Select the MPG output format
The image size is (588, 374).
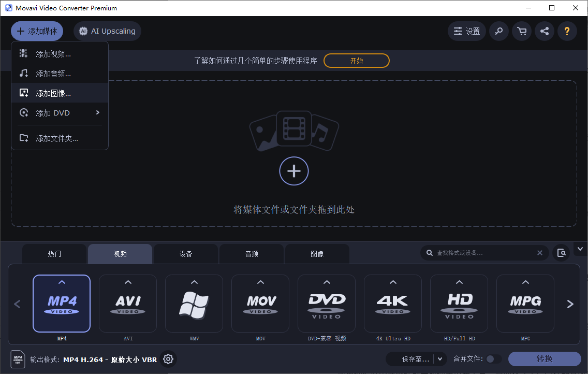(525, 304)
